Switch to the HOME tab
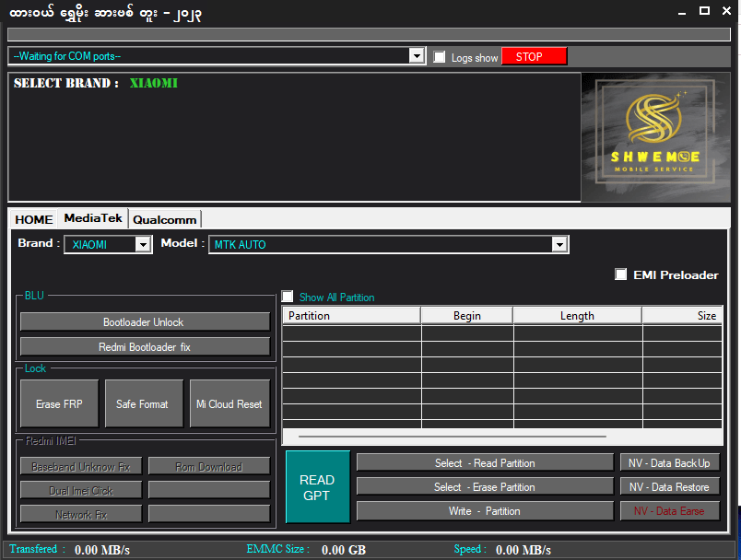Viewport: 741px width, 560px height. [33, 219]
